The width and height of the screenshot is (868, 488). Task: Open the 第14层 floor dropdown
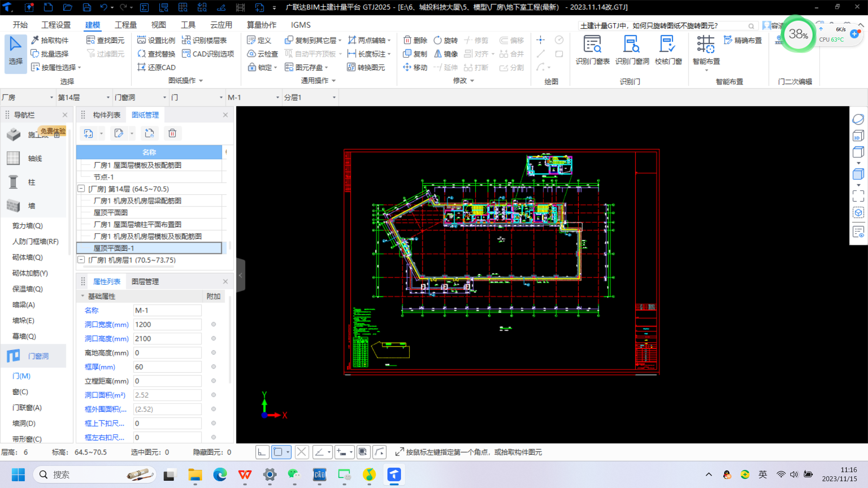(x=84, y=97)
